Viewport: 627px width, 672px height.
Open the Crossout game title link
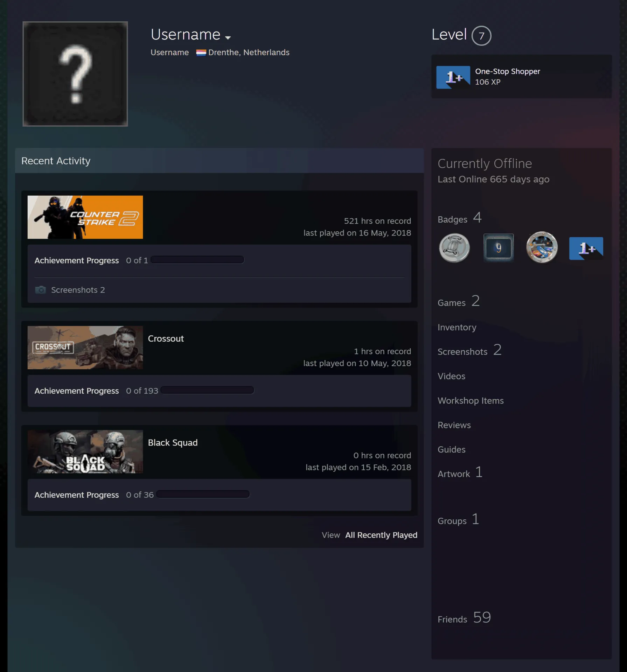[x=166, y=338]
